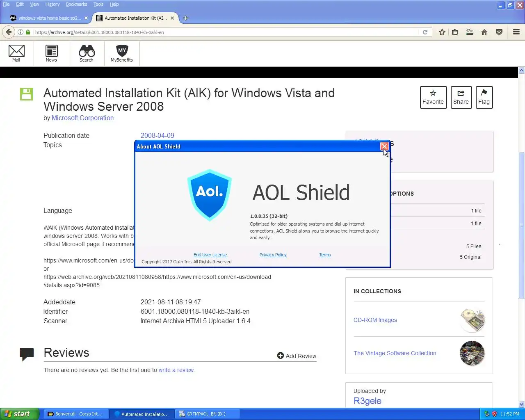Click version text 1.0.0.35 (32-bit)
This screenshot has width=525, height=420.
(x=269, y=216)
